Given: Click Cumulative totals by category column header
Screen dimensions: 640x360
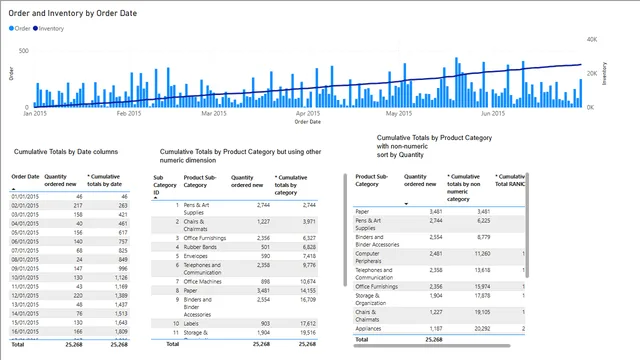Looking at the screenshot, I should 291,185.
